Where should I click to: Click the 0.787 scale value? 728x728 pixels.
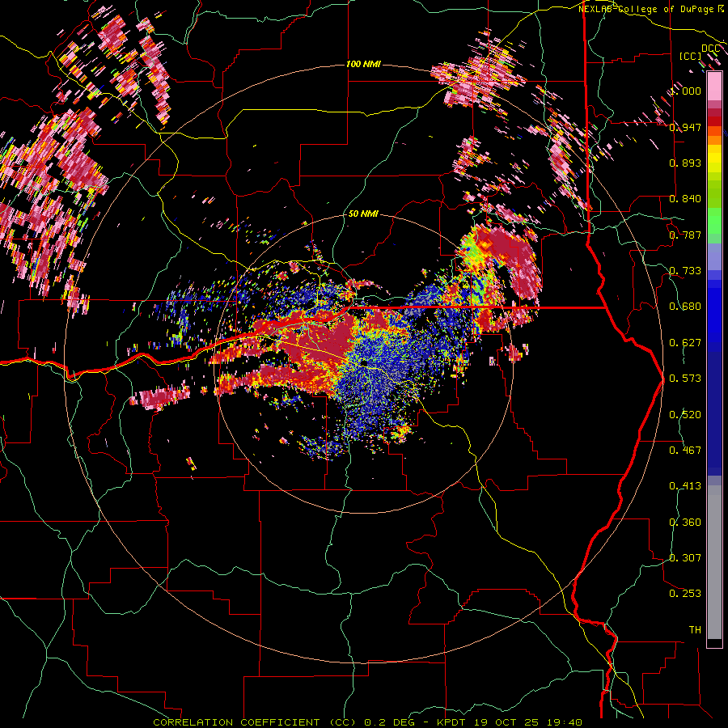click(685, 235)
